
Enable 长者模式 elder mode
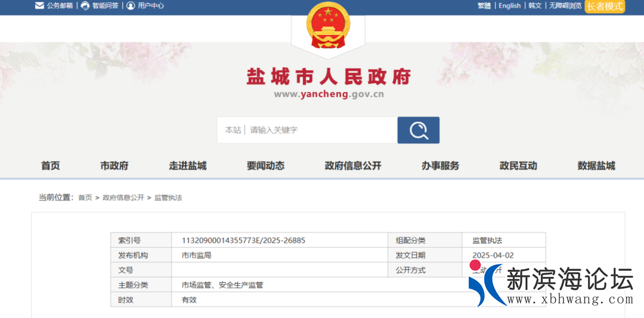605,6
